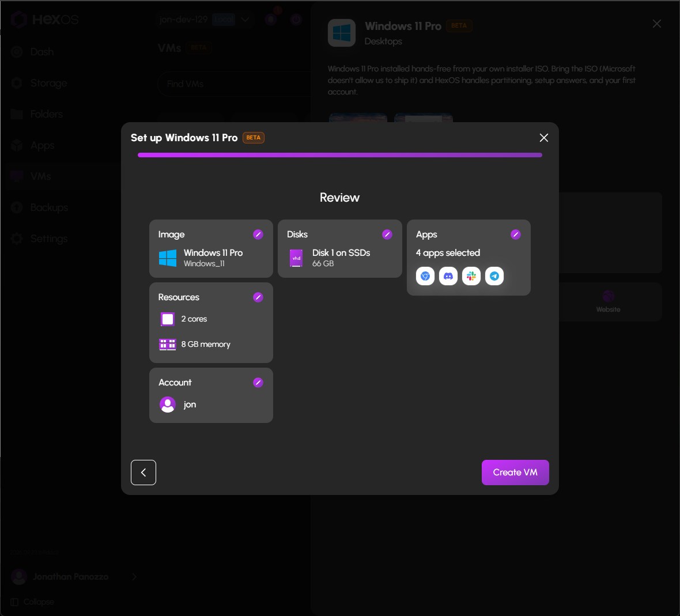Close the Set up Windows 11 Pro dialog
The image size is (680, 616).
544,138
